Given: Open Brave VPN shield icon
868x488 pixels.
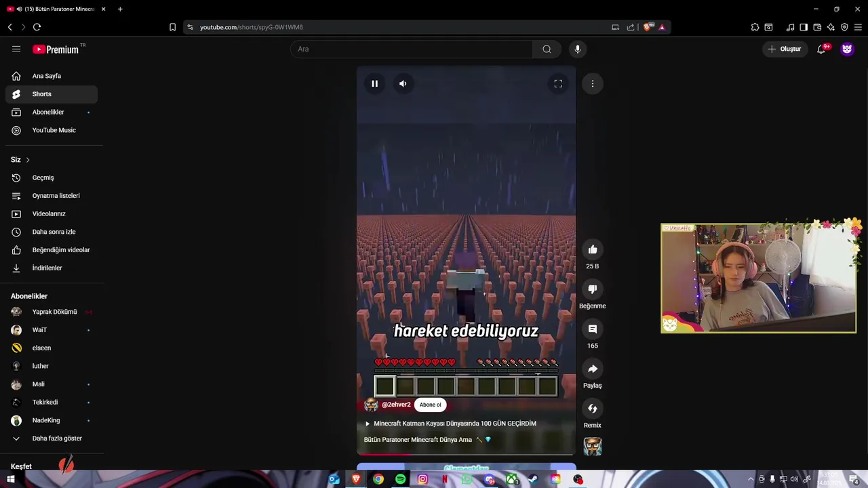Looking at the screenshot, I should tap(844, 27).
